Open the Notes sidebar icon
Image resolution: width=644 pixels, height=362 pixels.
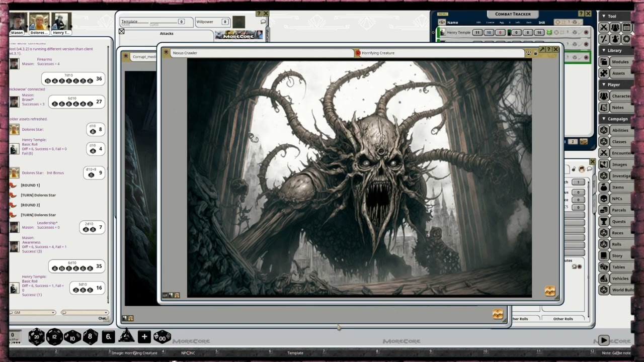604,108
